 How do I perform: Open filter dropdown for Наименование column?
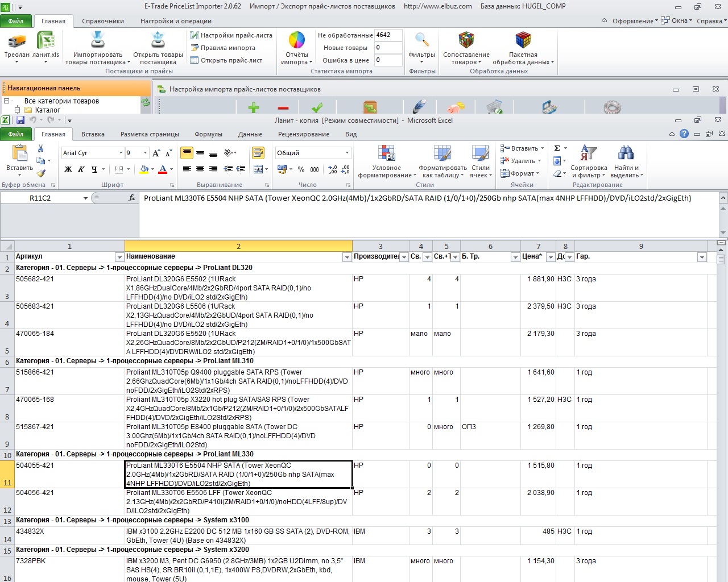click(346, 257)
